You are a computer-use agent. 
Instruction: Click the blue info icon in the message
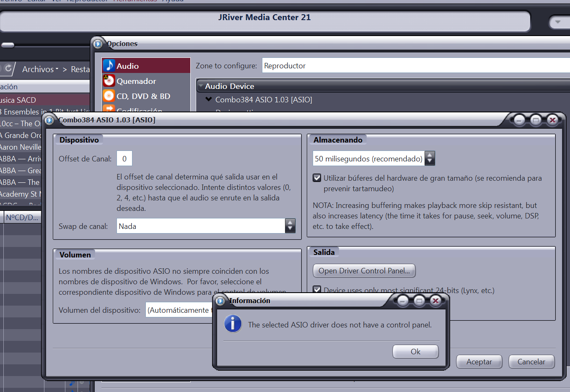(233, 324)
